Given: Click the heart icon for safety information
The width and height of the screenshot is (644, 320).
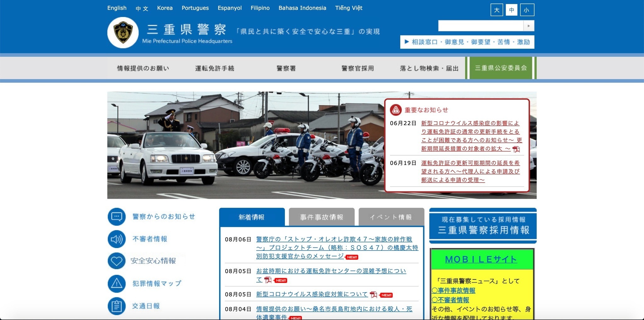Looking at the screenshot, I should tap(117, 261).
